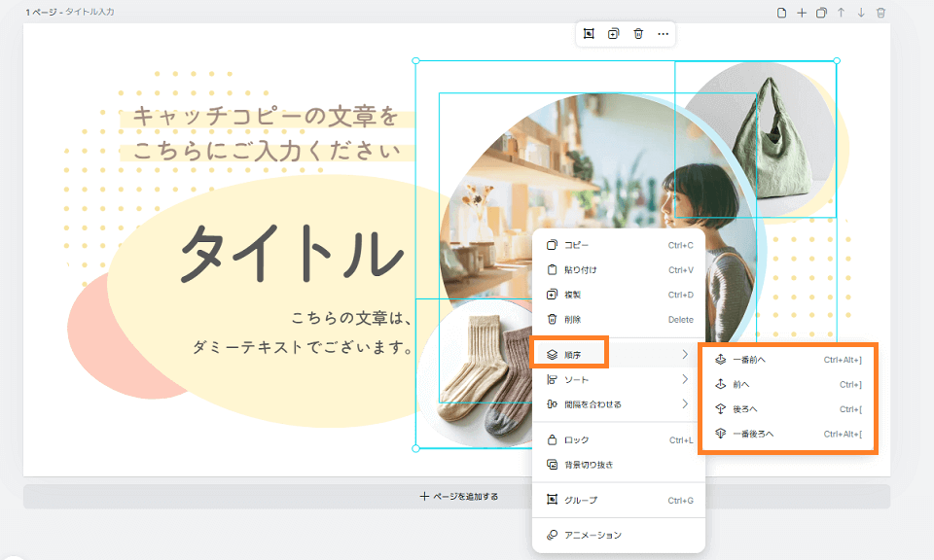The image size is (934, 560).
Task: Click the blank page icon in the page header
Action: [781, 13]
